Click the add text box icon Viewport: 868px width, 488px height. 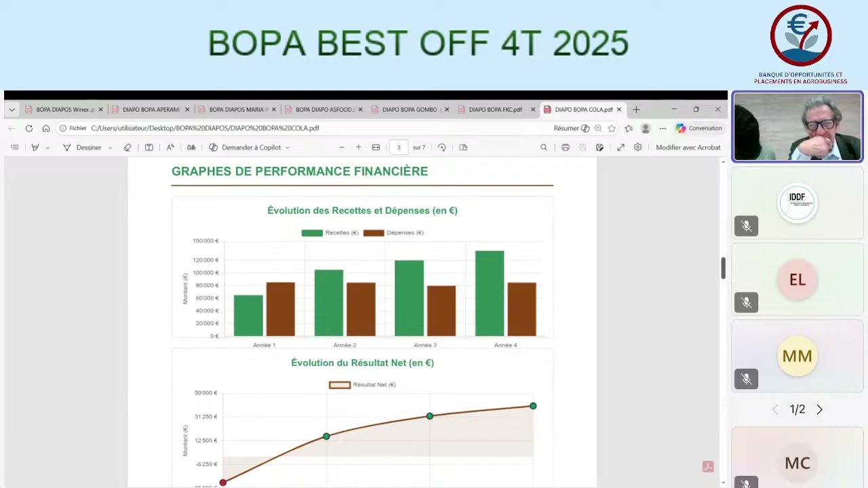(149, 147)
